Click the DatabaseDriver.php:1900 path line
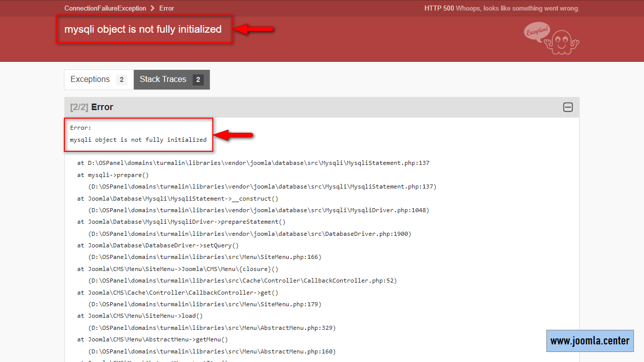Viewport: 644px width, 362px height. click(250, 234)
